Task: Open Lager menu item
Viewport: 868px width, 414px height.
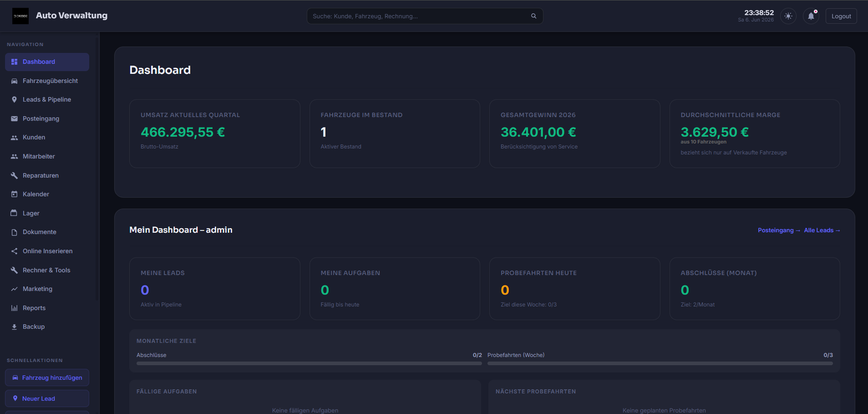Action: coord(47,213)
